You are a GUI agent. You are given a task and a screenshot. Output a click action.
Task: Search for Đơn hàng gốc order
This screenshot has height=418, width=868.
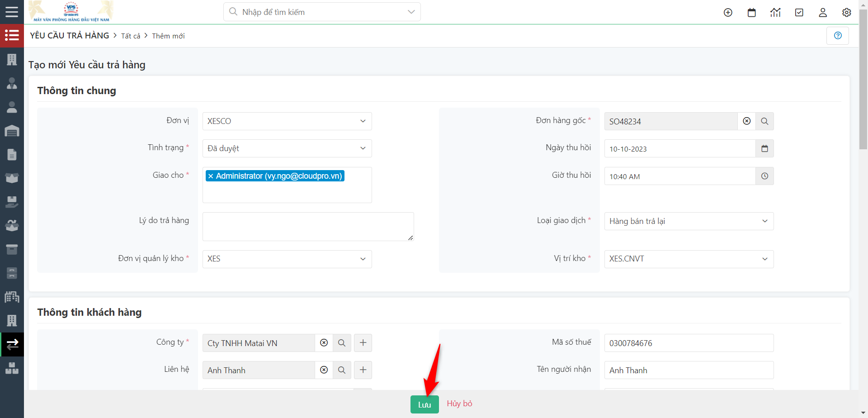pyautogui.click(x=764, y=121)
